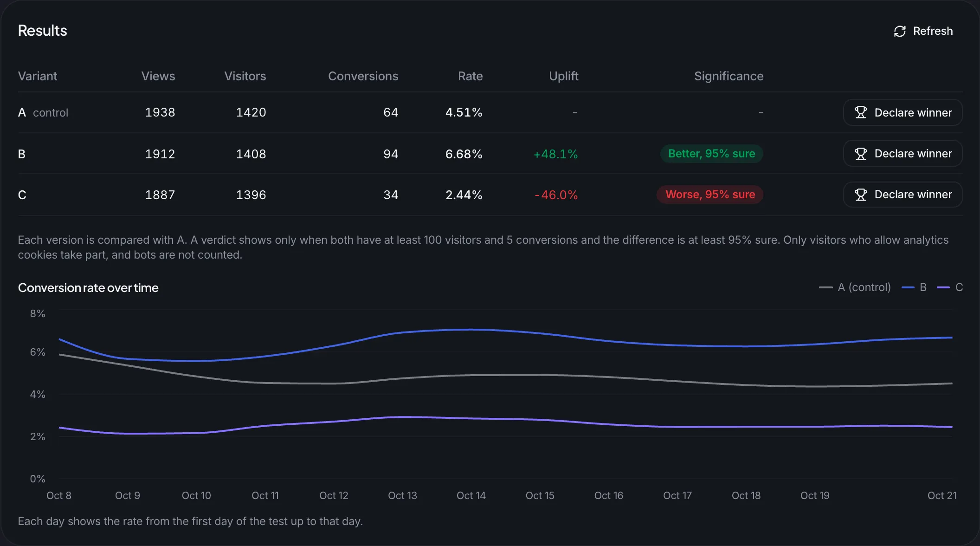Click the 8% y-axis label
This screenshot has height=546, width=980.
click(x=38, y=313)
